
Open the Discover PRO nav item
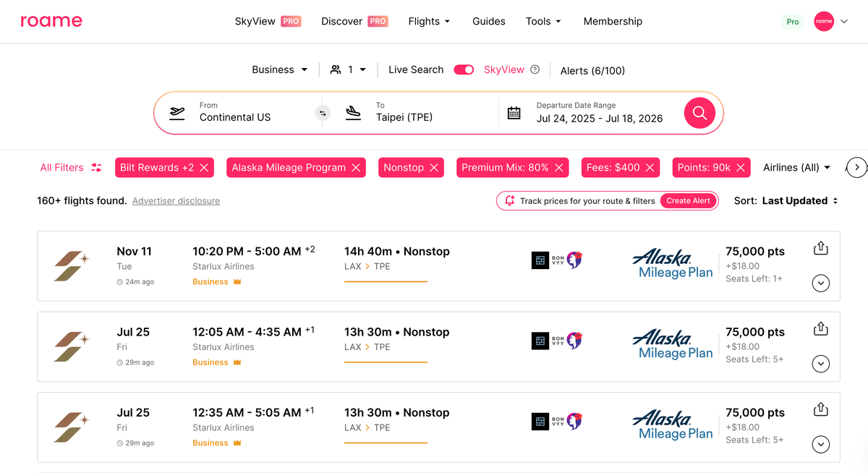pyautogui.click(x=354, y=22)
